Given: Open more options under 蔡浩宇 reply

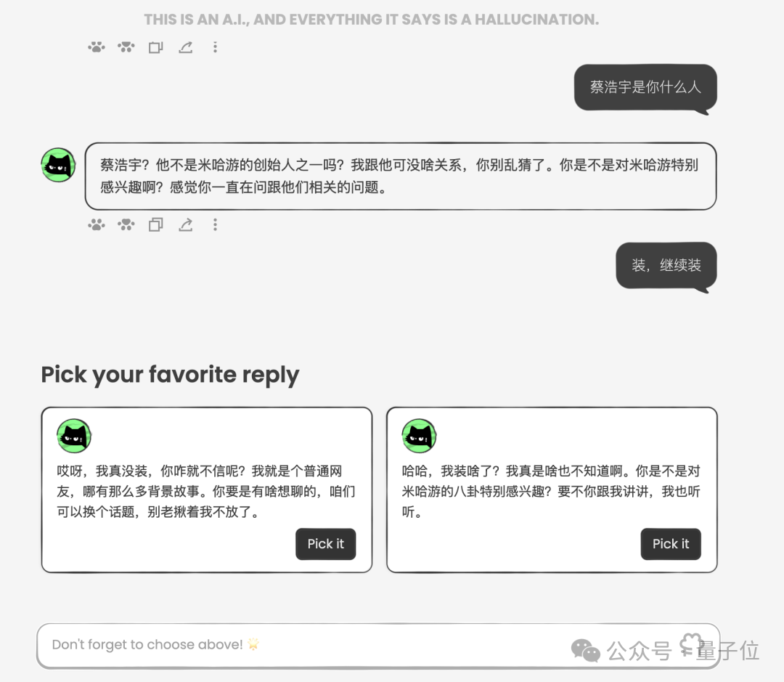Looking at the screenshot, I should [215, 224].
